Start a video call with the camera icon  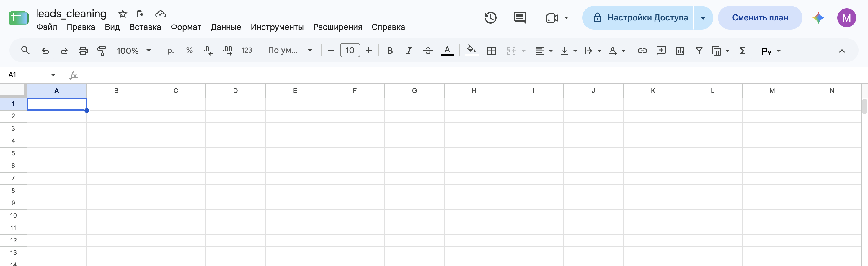pyautogui.click(x=552, y=17)
